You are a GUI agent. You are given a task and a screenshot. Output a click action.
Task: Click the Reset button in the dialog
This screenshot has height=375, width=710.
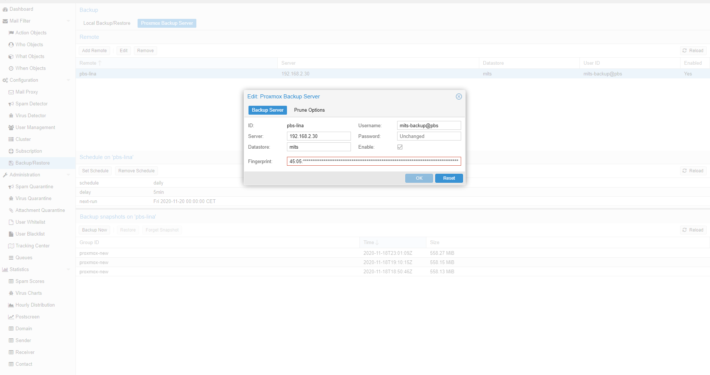coord(449,178)
